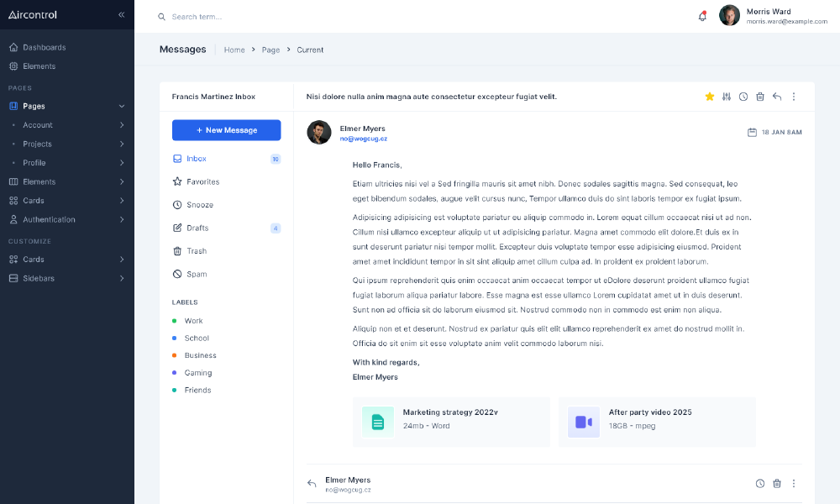Open the Spam folder in the inbox sidebar
The height and width of the screenshot is (504, 840).
[197, 274]
